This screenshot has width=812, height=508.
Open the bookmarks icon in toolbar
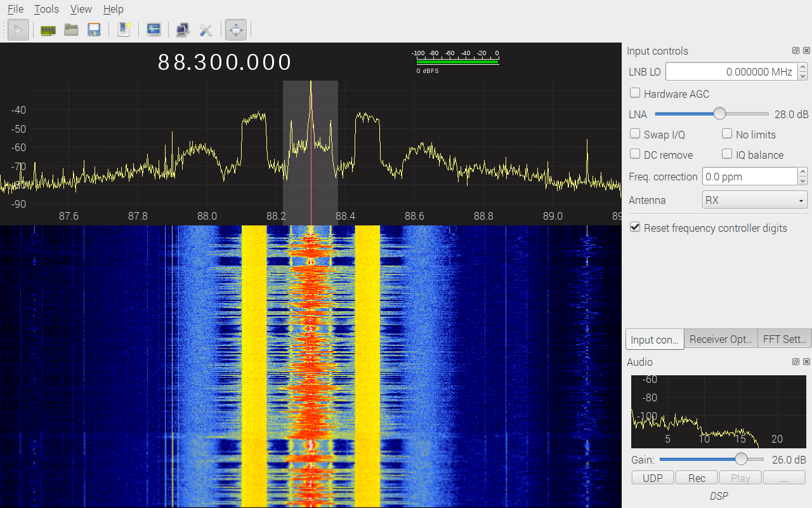[x=124, y=30]
